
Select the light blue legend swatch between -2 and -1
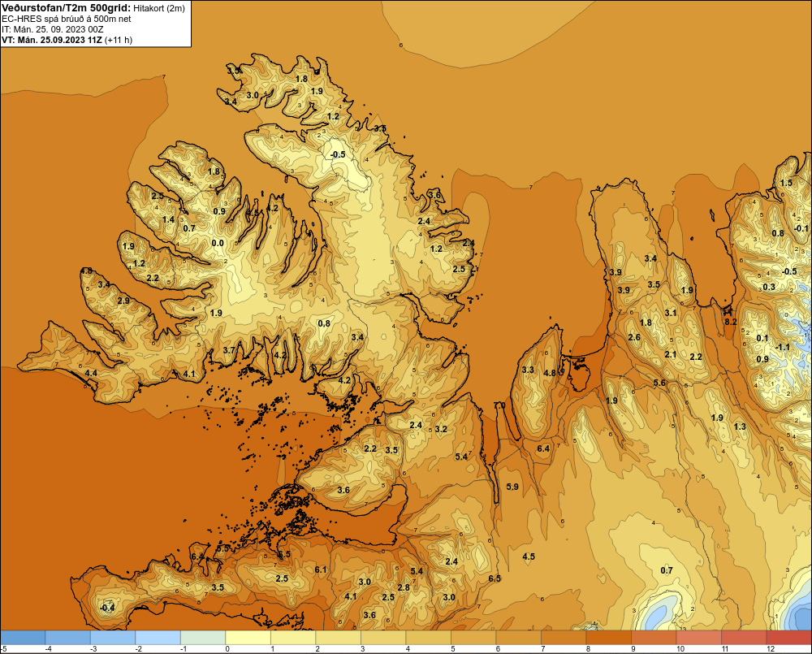coord(158,638)
